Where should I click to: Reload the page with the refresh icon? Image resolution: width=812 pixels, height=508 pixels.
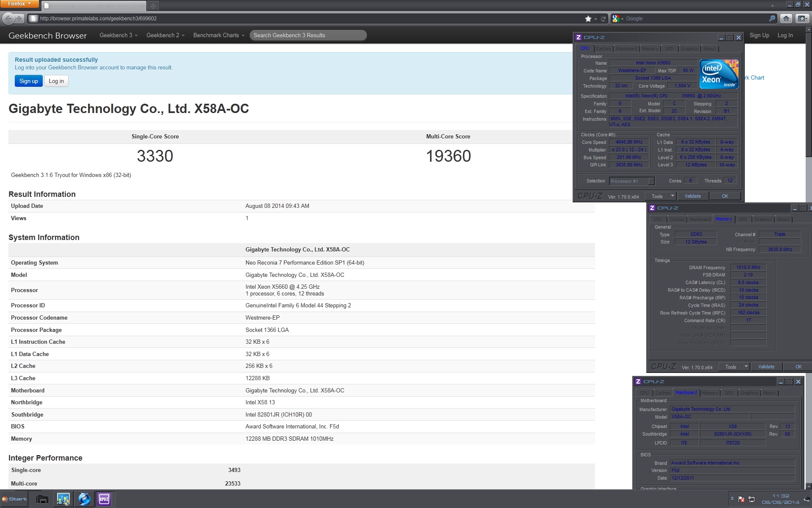coord(604,19)
